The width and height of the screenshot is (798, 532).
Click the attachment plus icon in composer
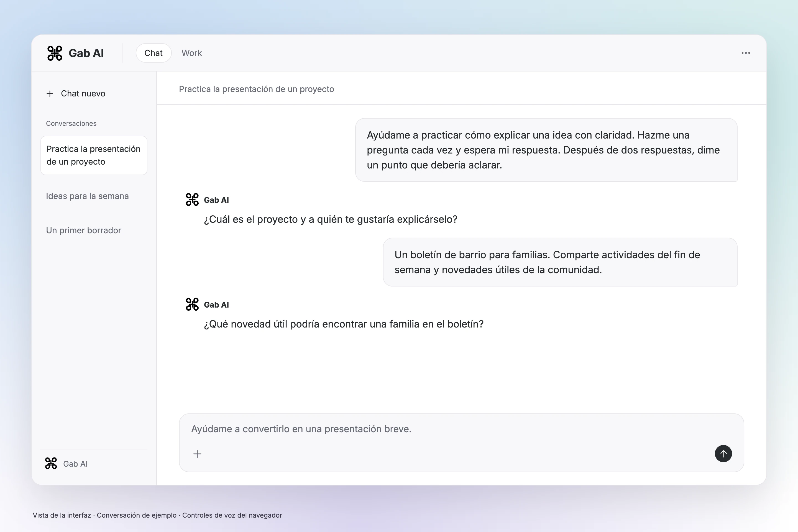197,454
